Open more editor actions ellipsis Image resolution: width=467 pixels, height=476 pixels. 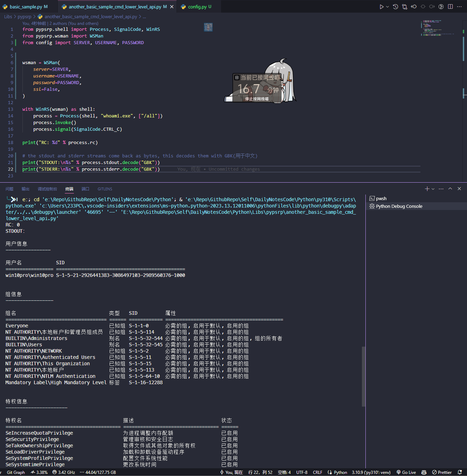click(x=459, y=7)
